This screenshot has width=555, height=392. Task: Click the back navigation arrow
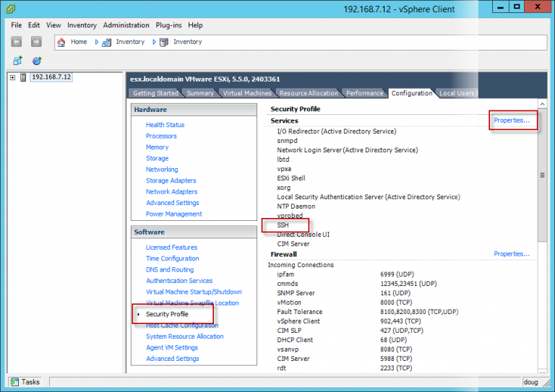tap(17, 42)
